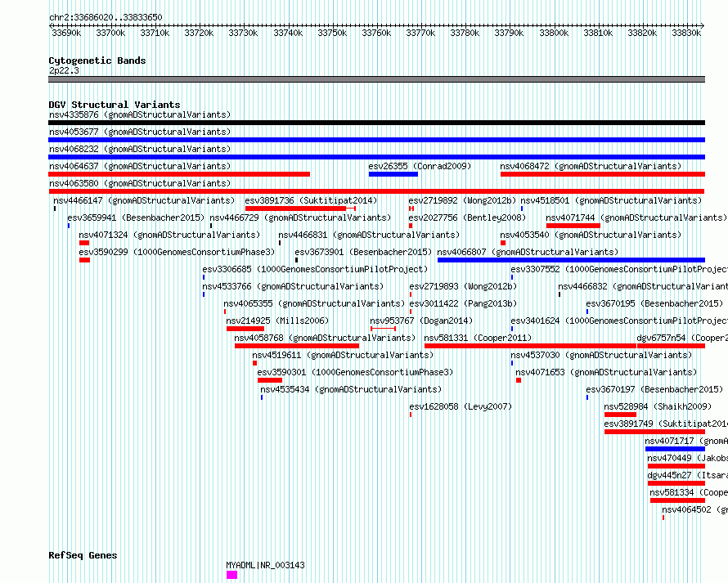Screen dimensions: 728x583
Task: Click nsv4519611 variant label
Action: 343,355
